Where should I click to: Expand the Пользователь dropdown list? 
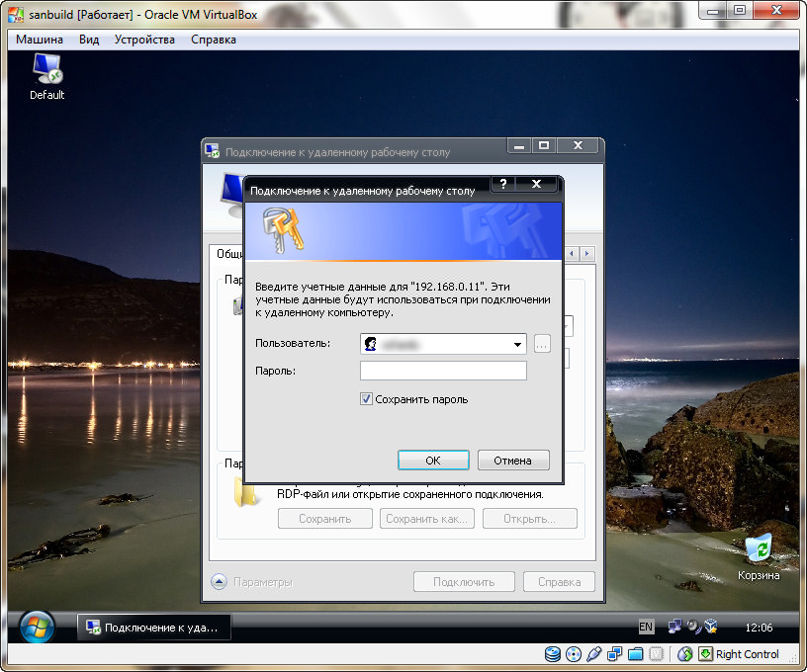coord(517,345)
